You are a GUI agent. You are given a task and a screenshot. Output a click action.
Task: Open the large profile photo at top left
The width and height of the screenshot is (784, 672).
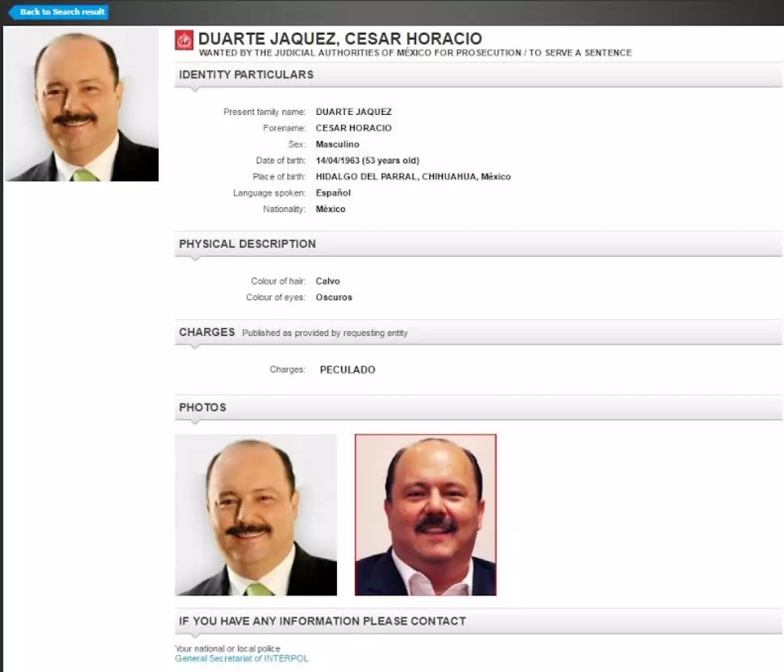tap(82, 104)
